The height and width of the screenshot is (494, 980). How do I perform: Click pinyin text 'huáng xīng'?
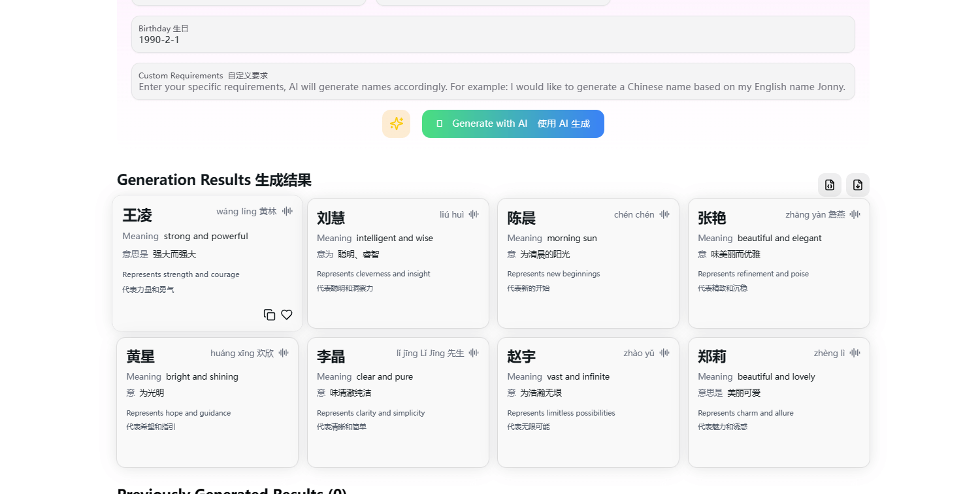click(232, 353)
